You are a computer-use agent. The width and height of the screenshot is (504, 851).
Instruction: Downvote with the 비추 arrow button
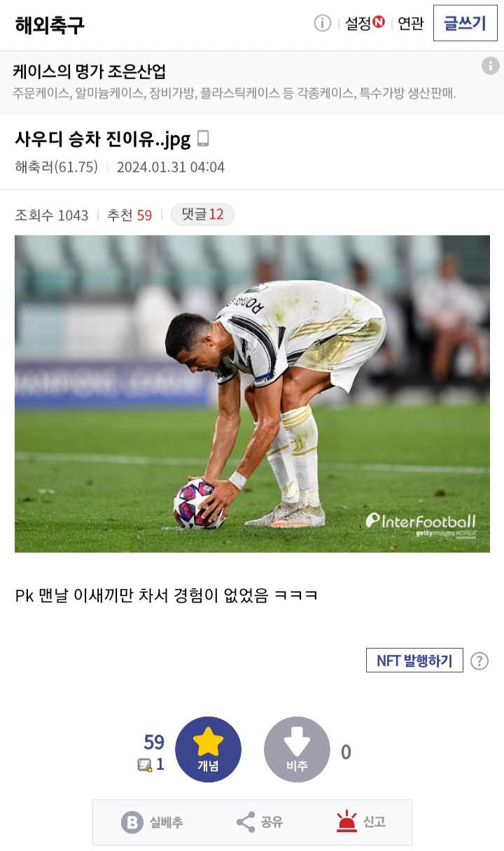click(297, 749)
